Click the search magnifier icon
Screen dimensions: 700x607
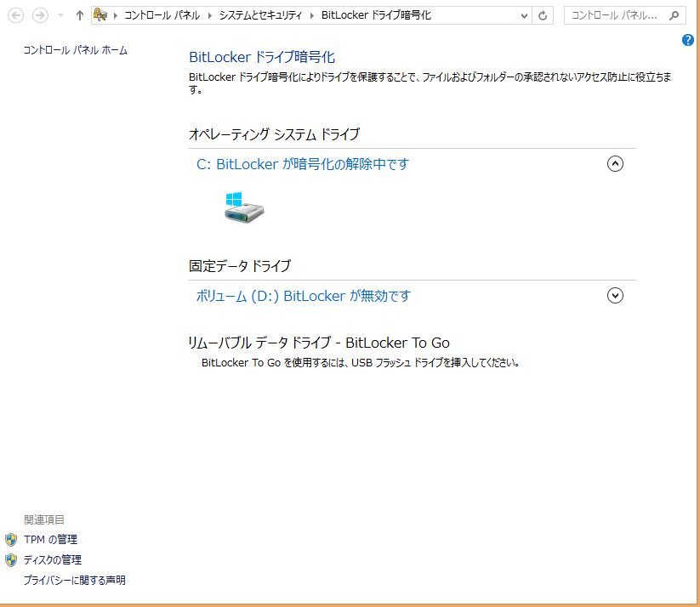[674, 15]
